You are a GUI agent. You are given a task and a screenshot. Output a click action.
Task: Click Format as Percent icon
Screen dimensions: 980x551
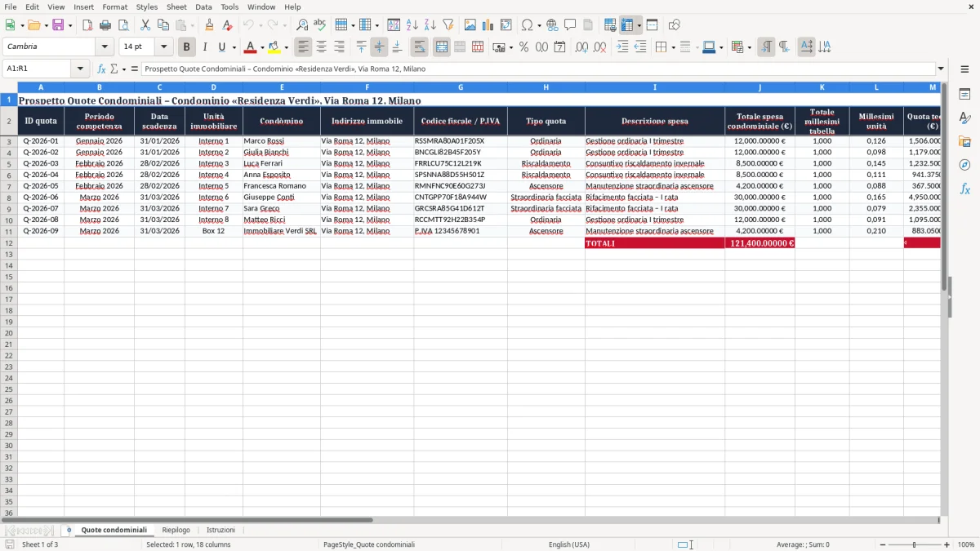click(523, 47)
